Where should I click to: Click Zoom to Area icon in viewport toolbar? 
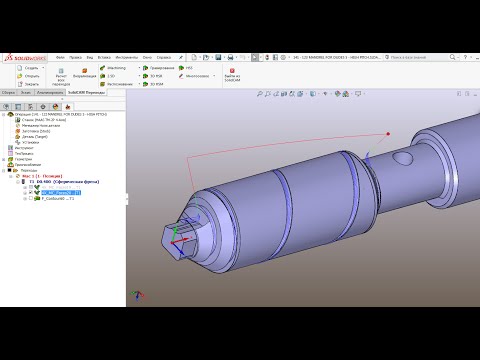coord(268,94)
